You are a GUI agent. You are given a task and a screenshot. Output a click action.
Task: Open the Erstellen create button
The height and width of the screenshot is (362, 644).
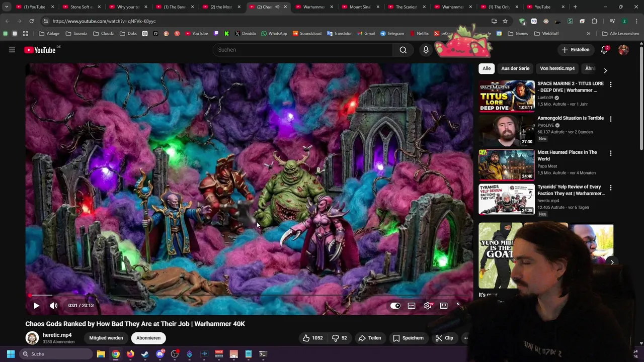pos(576,50)
